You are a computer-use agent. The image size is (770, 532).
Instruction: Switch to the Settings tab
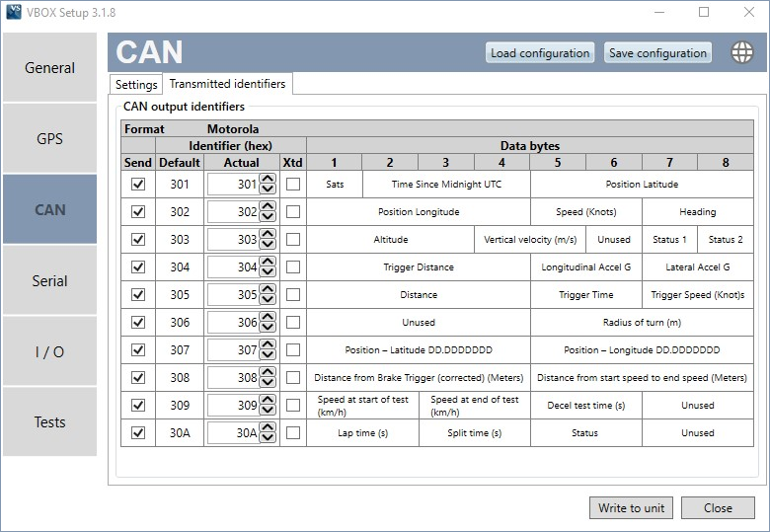pos(136,85)
